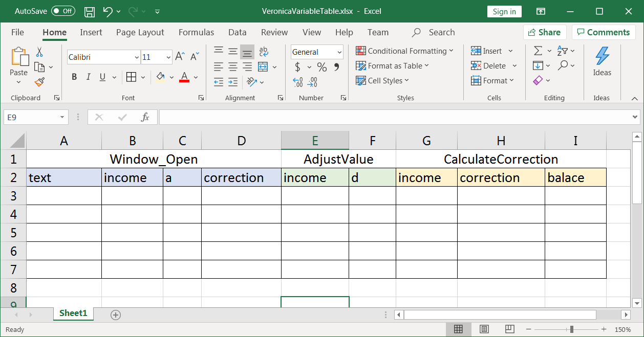This screenshot has height=337, width=644.
Task: Switch to Page Layout view in status bar
Action: pyautogui.click(x=484, y=329)
